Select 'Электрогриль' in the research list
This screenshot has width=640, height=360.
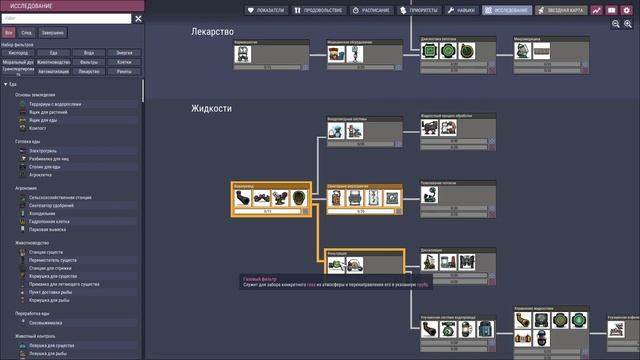42,151
